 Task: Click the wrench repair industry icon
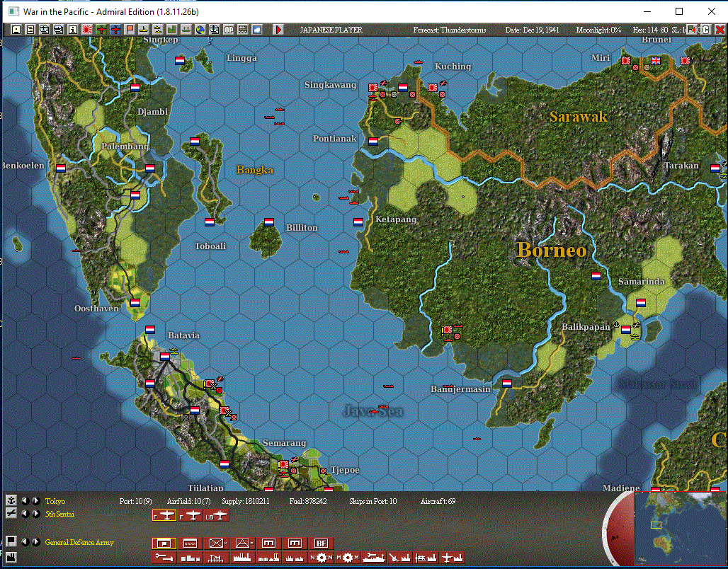(164, 558)
